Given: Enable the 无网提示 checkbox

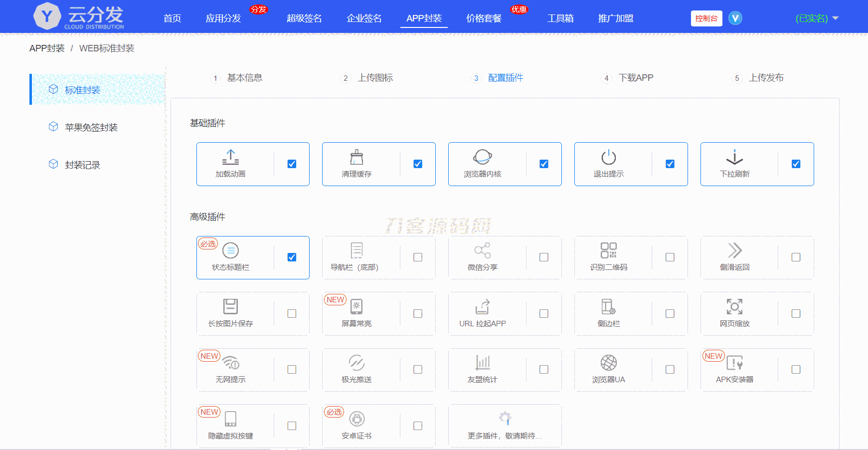Looking at the screenshot, I should [x=292, y=369].
